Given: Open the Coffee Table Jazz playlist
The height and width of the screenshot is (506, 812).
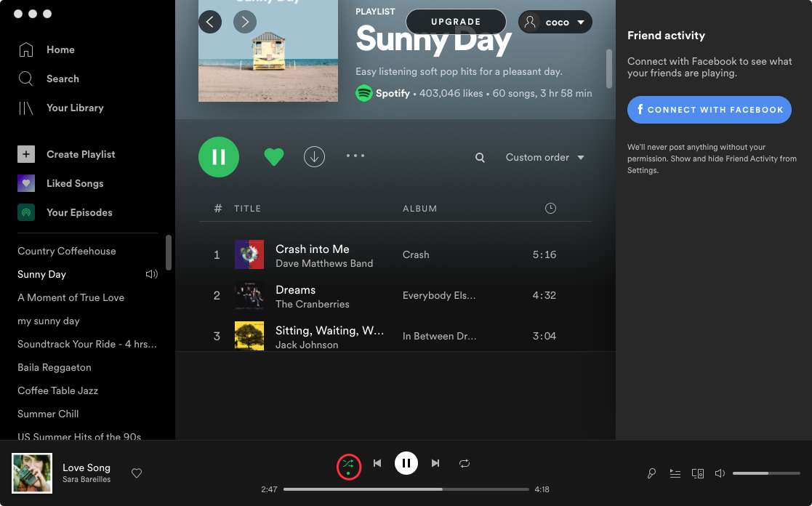Looking at the screenshot, I should pos(58,391).
